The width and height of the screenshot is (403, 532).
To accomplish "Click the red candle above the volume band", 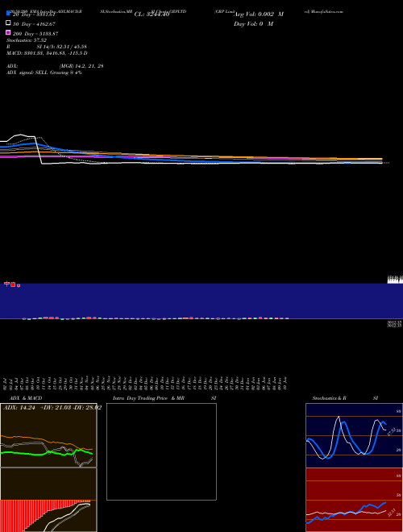I will (x=13, y=285).
